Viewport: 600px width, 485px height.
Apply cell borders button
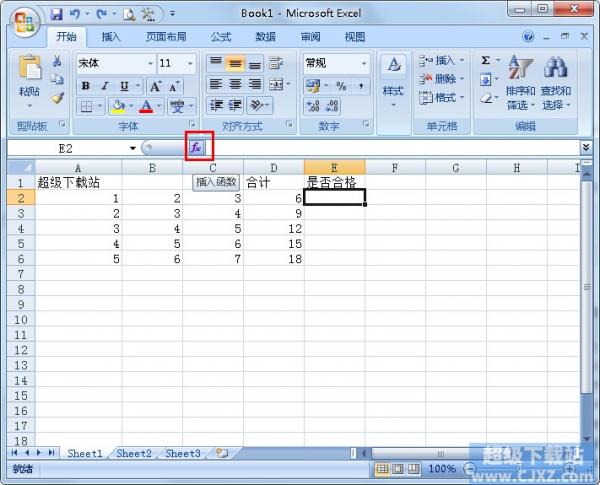[x=86, y=106]
